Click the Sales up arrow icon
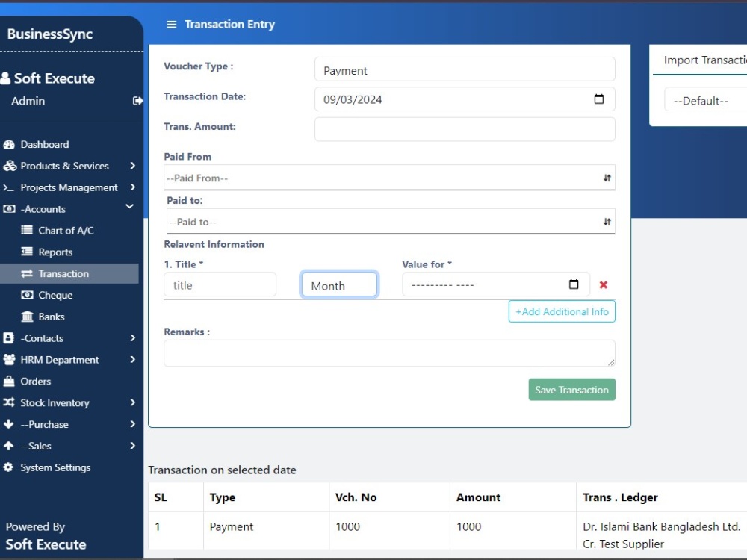The width and height of the screenshot is (747, 560). [x=8, y=446]
